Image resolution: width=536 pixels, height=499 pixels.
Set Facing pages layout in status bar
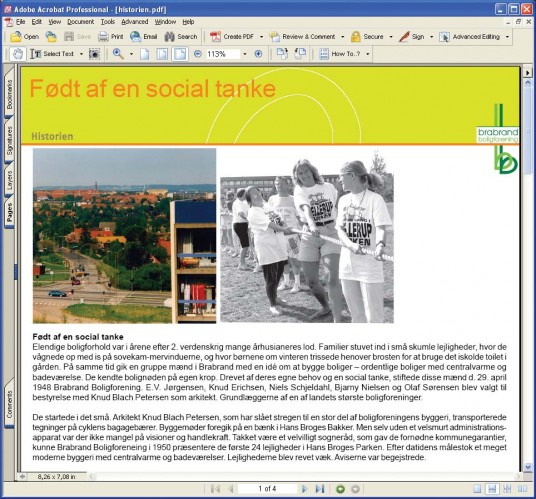(523, 489)
